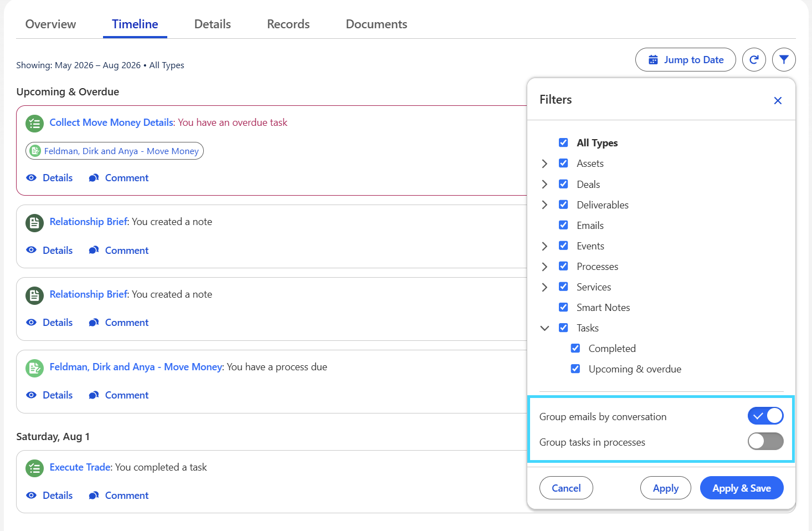Viewport: 812px width, 531px height.
Task: Click the refresh timeline icon
Action: 754,60
